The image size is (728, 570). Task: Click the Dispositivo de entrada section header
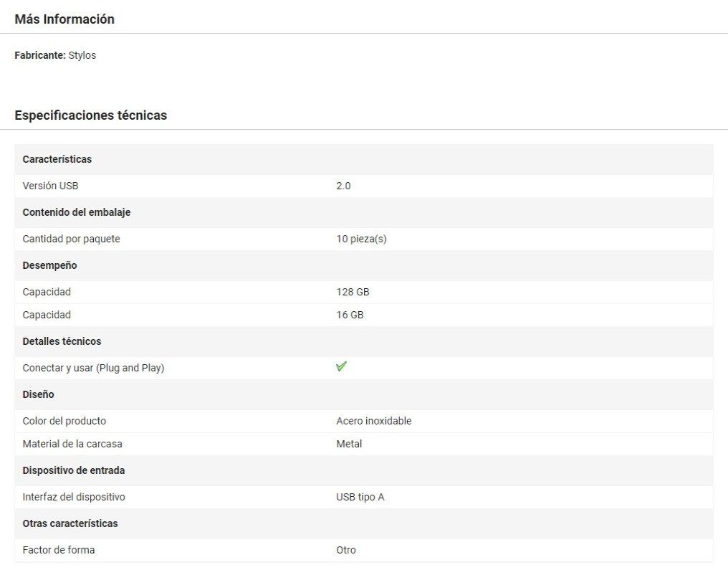coord(74,470)
